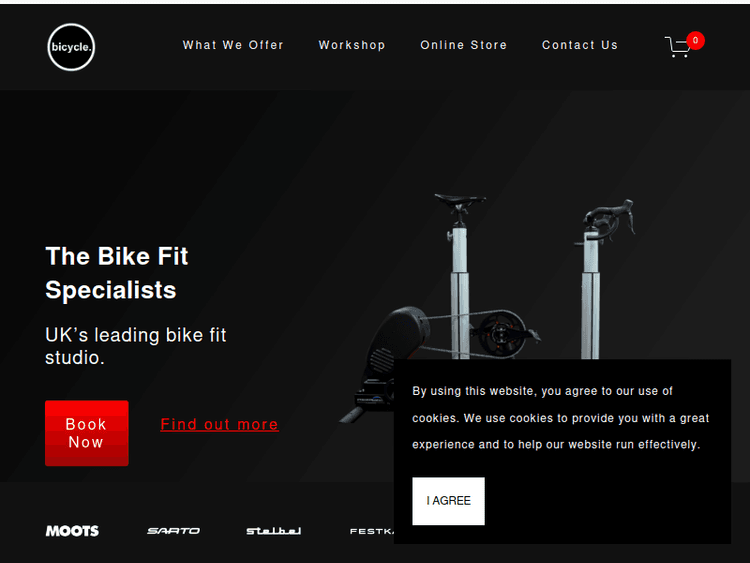
Task: Click the red cart item count badge
Action: point(695,40)
